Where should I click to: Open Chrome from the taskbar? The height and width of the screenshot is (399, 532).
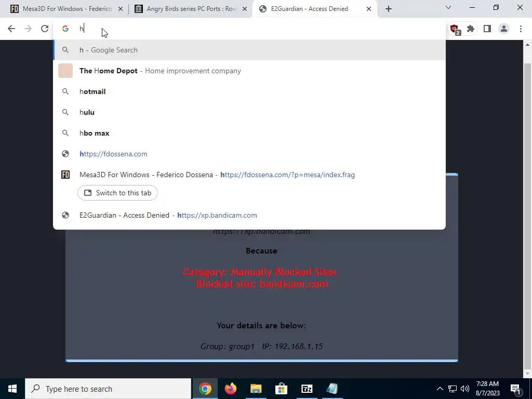(x=205, y=389)
